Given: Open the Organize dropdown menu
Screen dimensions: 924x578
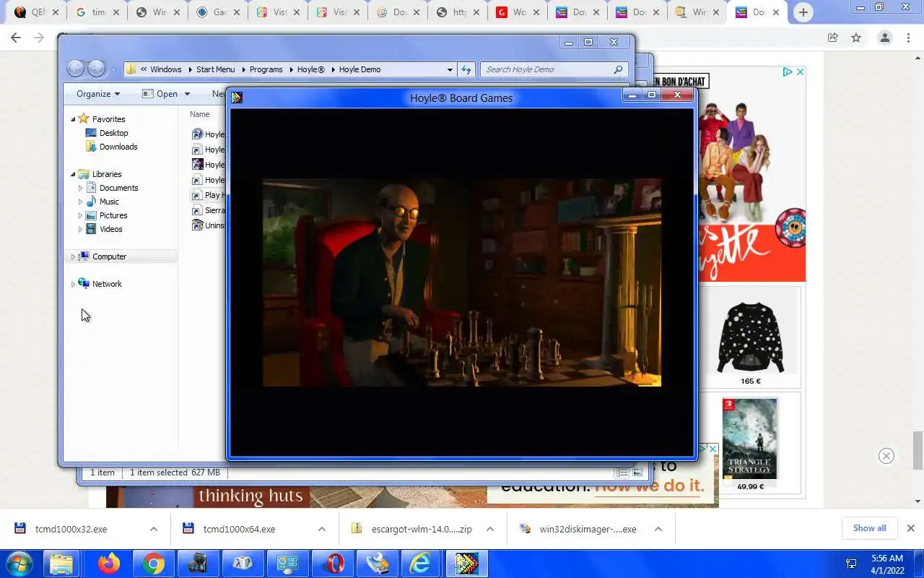Looking at the screenshot, I should point(98,93).
